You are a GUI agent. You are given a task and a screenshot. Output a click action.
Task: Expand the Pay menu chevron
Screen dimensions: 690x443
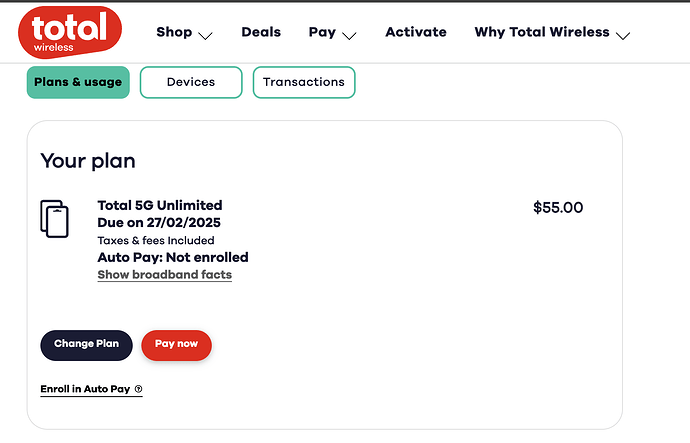349,36
